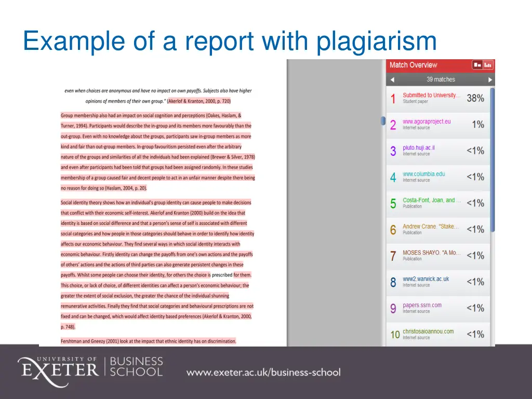Image resolution: width=532 pixels, height=399 pixels.
Task: Switch to the match overview icon view
Action: tap(477, 65)
